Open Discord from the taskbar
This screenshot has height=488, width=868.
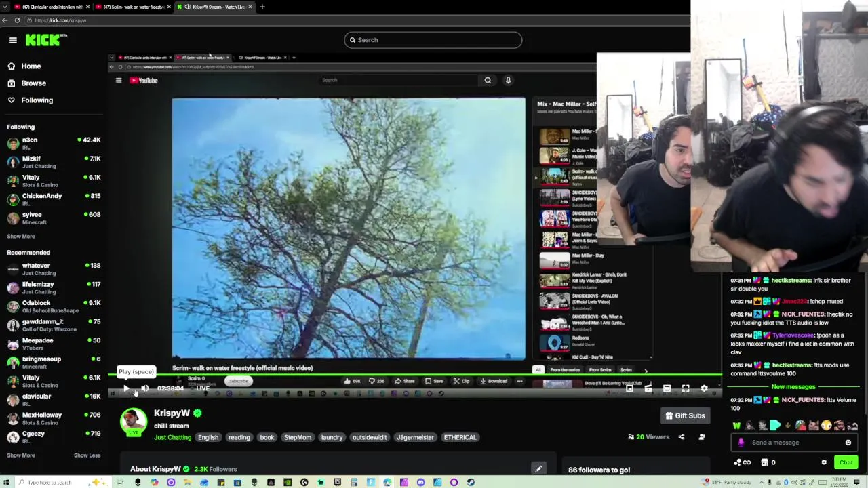click(x=420, y=482)
